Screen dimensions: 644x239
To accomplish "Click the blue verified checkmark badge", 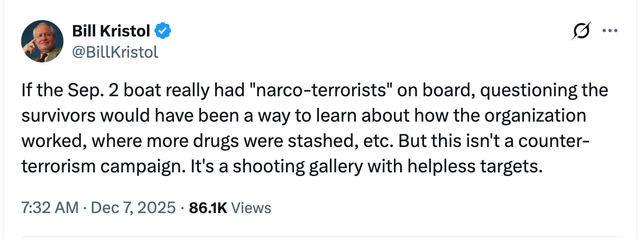I will coord(162,32).
